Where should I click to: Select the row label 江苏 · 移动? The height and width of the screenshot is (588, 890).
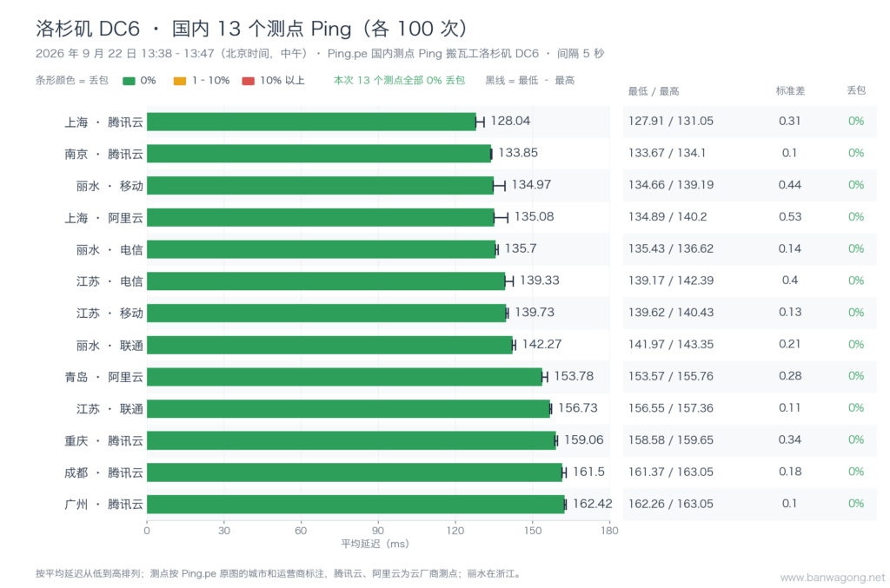pyautogui.click(x=110, y=313)
